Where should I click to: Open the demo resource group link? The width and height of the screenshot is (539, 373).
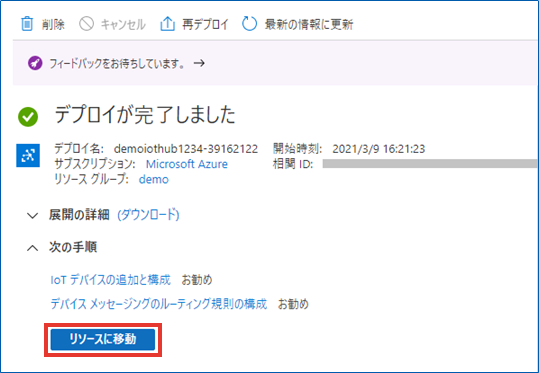pos(154,179)
